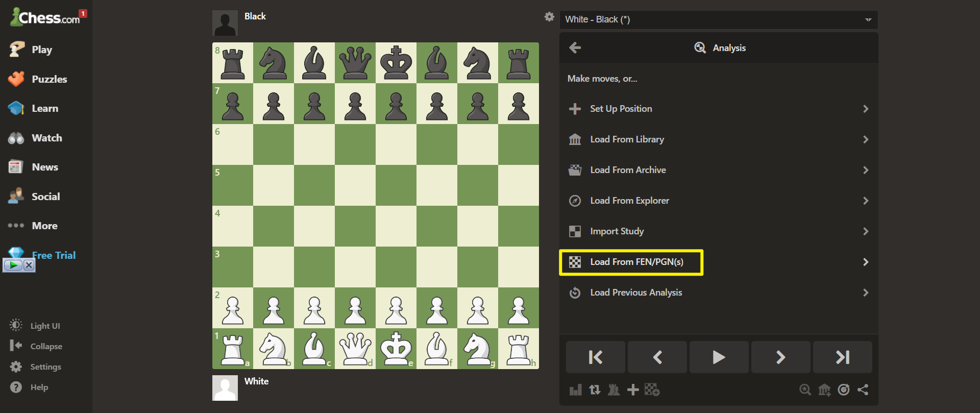This screenshot has width=980, height=413.
Task: Select Load From Explorer
Action: [719, 201]
